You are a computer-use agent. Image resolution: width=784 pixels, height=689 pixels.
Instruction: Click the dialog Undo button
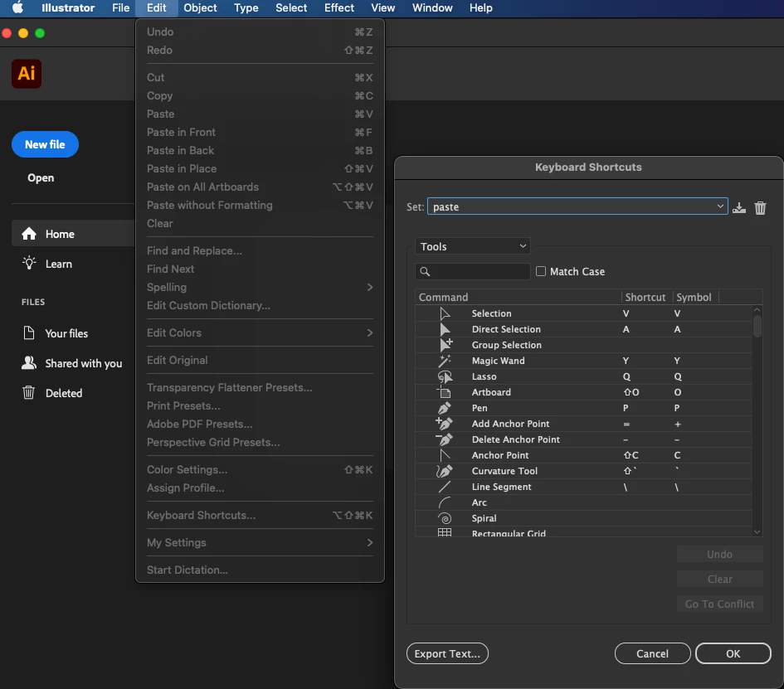[x=719, y=554]
